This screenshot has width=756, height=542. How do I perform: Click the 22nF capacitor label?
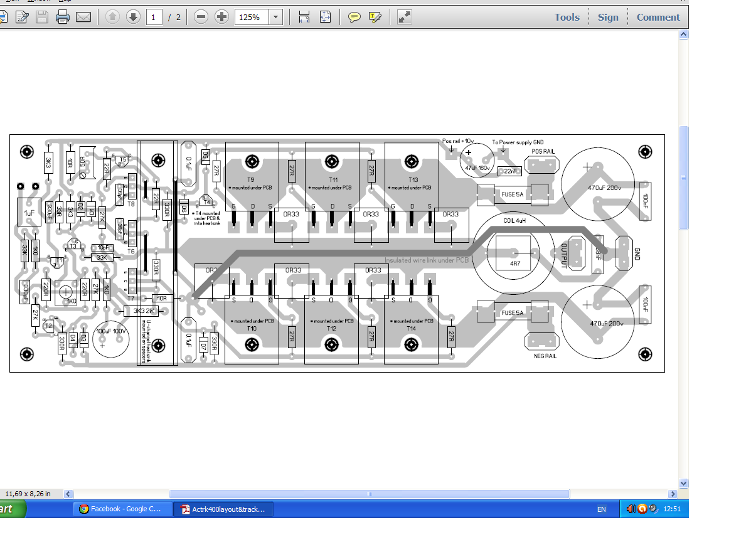[511, 171]
